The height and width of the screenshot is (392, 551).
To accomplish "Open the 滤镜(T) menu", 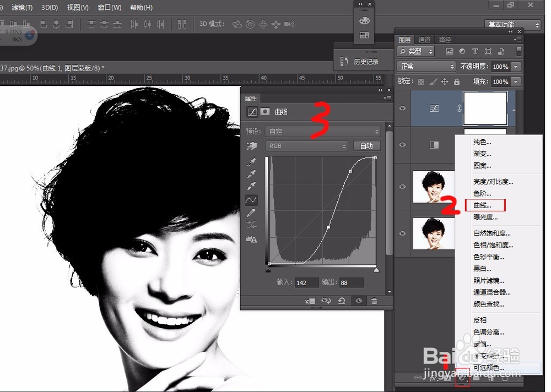I will [x=22, y=7].
